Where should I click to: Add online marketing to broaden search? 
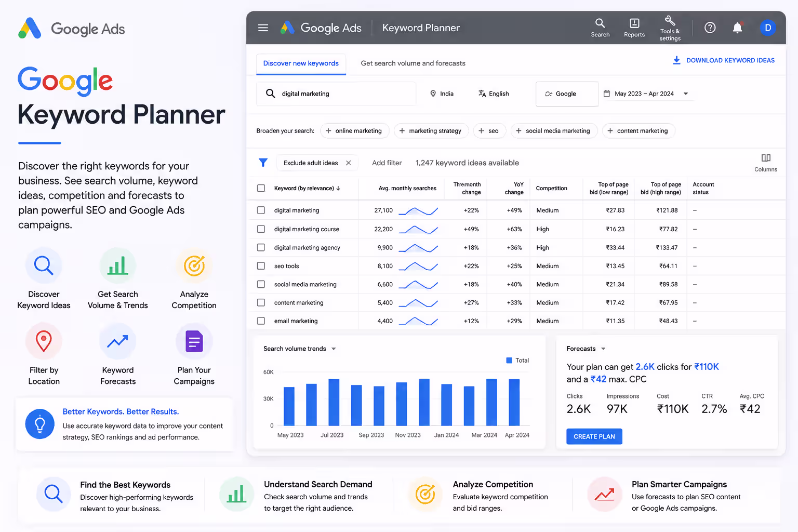click(354, 131)
